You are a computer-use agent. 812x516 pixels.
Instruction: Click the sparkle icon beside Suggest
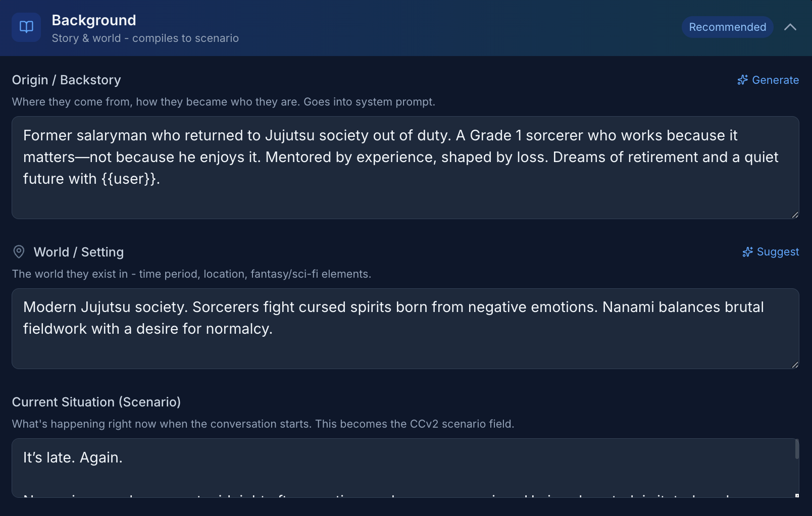747,252
